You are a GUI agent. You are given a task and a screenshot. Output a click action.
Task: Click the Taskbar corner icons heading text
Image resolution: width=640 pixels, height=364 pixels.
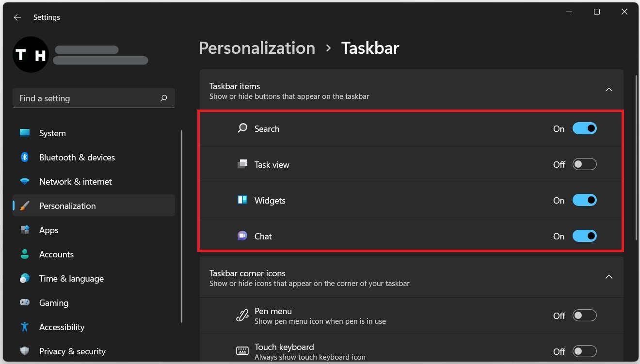[247, 273]
